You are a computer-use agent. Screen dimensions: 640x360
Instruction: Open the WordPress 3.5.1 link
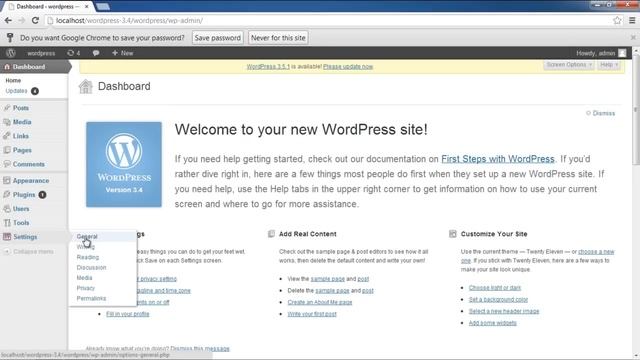tap(268, 67)
